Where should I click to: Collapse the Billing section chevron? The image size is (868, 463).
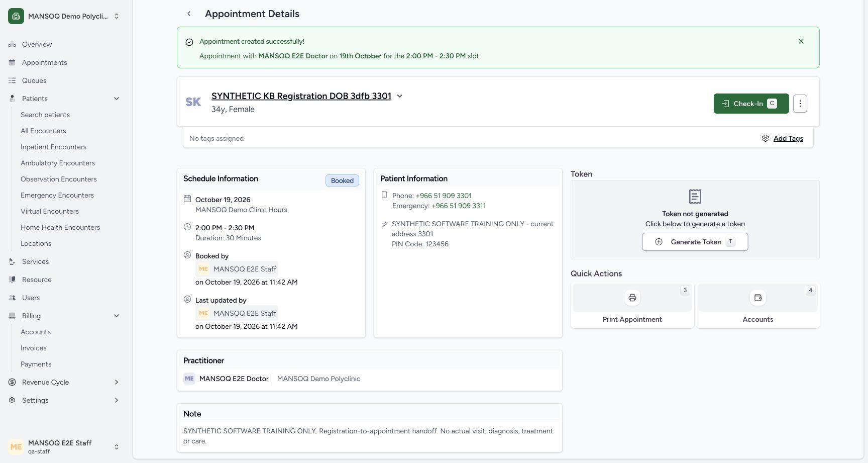pyautogui.click(x=117, y=316)
